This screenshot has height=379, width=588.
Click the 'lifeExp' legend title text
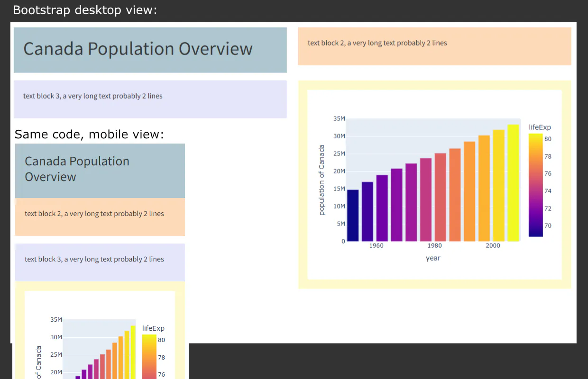(x=539, y=127)
